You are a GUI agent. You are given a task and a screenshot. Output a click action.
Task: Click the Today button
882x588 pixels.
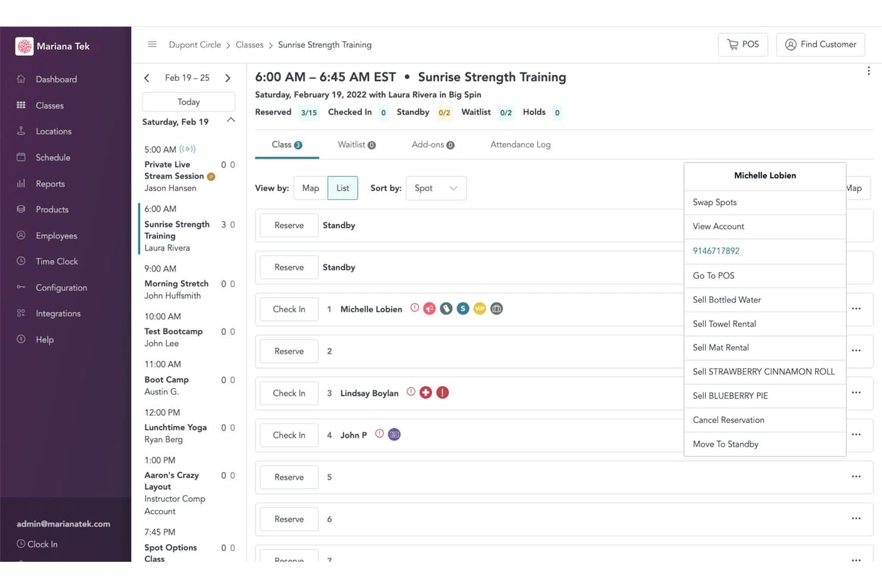[188, 102]
